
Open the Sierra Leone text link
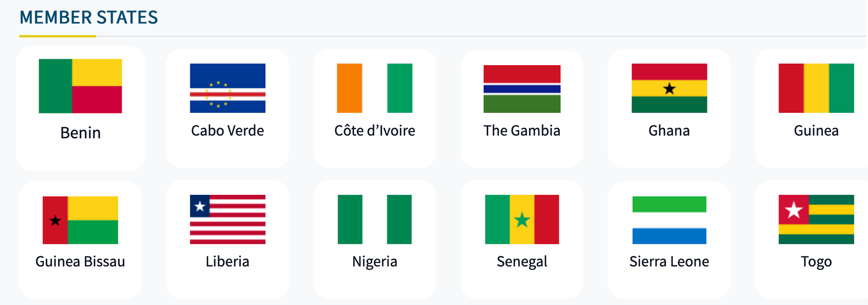669,262
